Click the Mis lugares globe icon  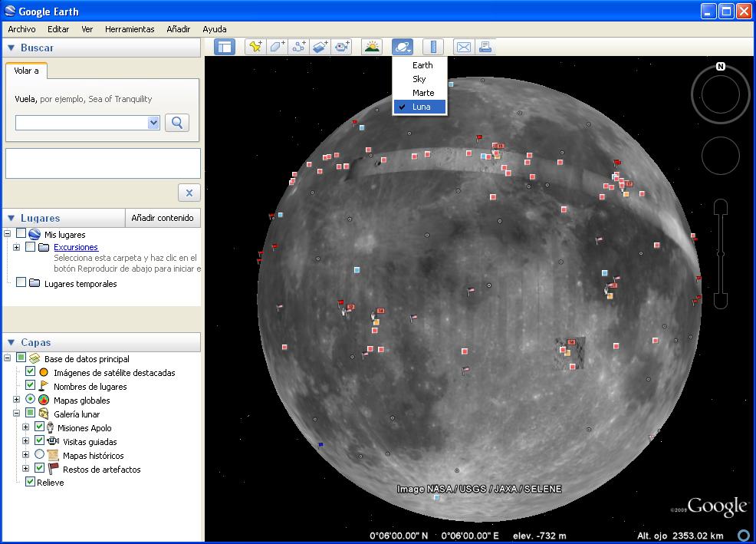tap(35, 235)
